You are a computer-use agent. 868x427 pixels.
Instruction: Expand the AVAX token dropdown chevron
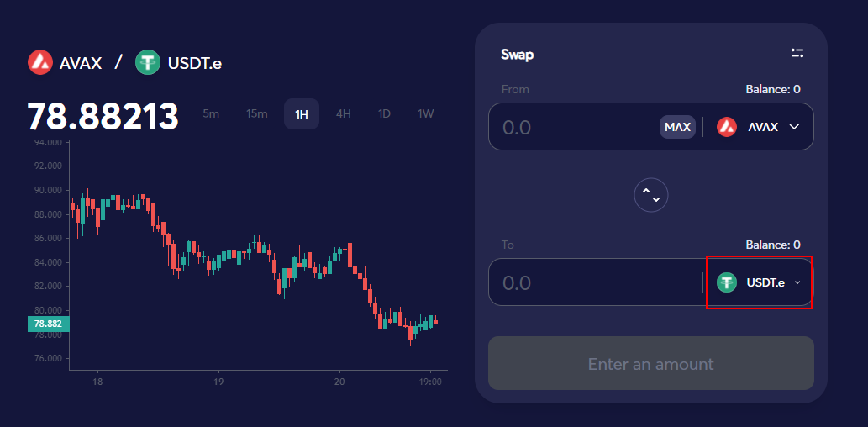pyautogui.click(x=794, y=128)
